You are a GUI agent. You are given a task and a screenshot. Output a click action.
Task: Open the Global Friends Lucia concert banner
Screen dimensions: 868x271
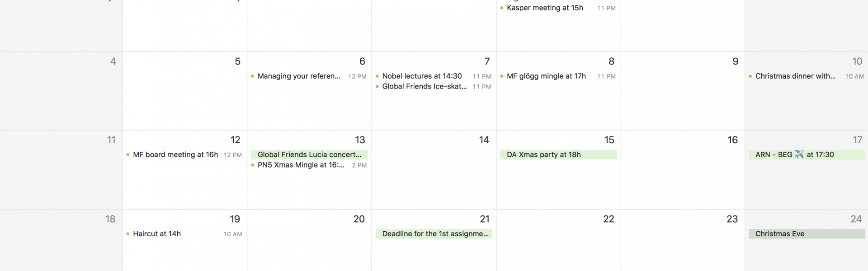click(309, 155)
